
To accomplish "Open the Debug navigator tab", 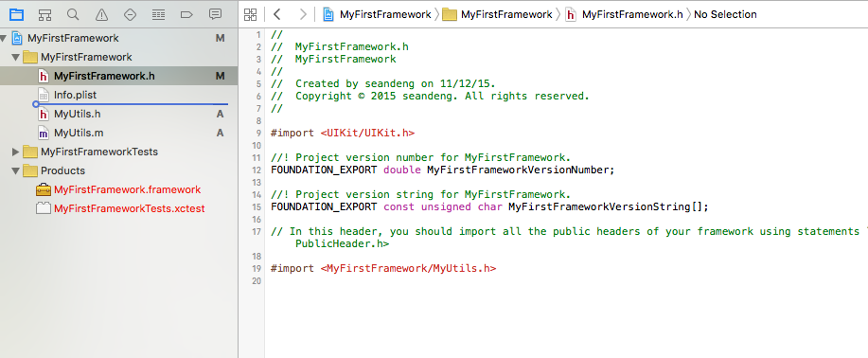I will [x=158, y=14].
